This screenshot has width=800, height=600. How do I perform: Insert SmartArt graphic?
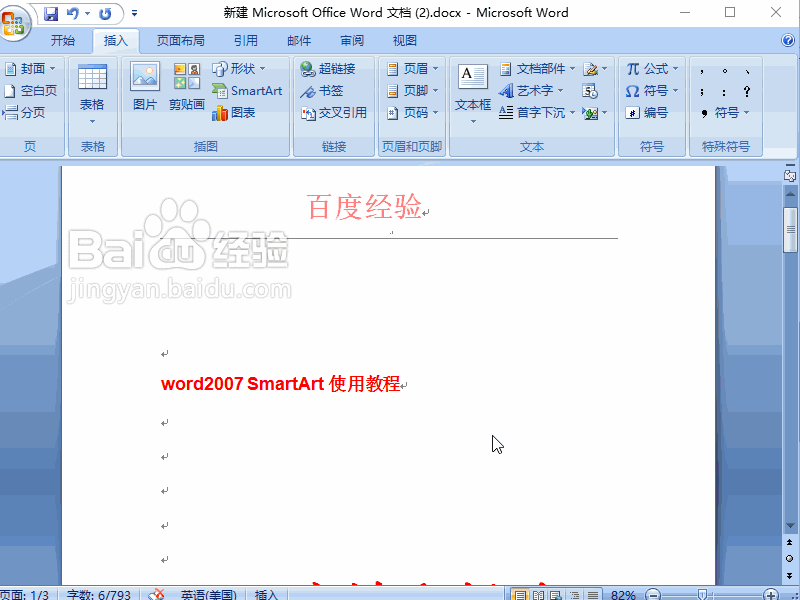coord(247,91)
